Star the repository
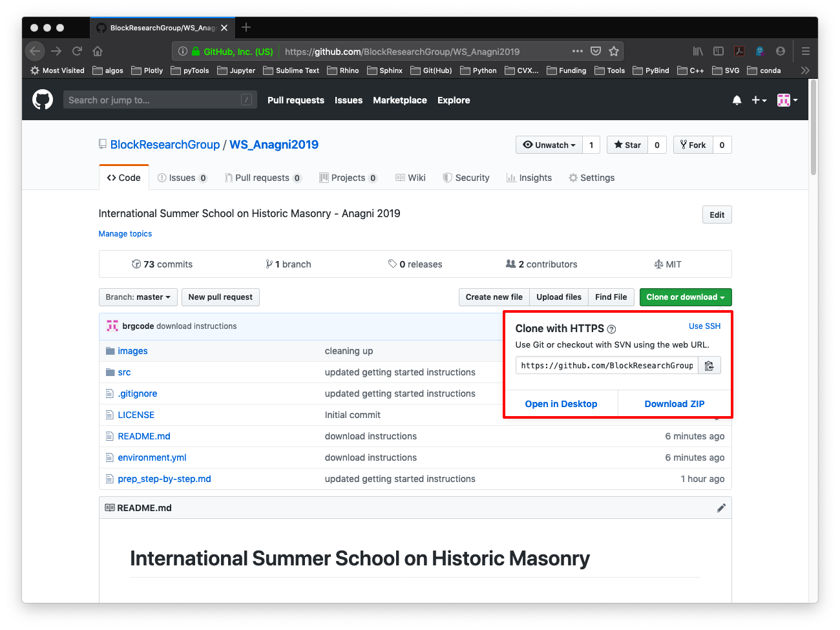 (627, 145)
